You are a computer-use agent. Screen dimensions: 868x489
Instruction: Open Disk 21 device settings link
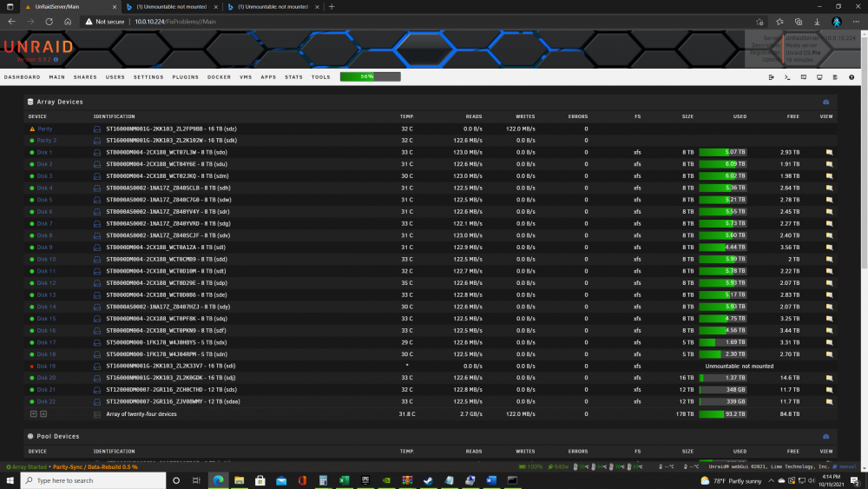point(46,390)
